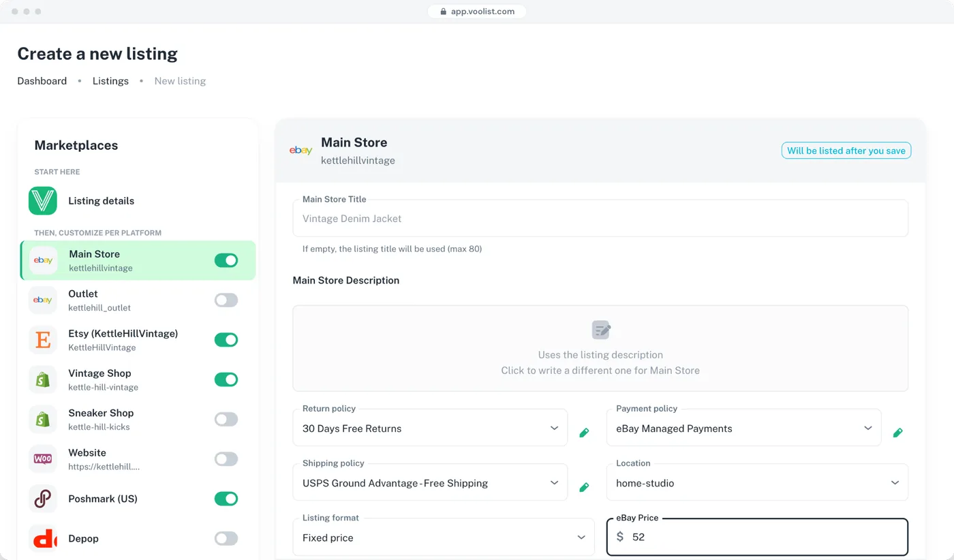Click the eBay icon next to Outlet

[x=43, y=300]
